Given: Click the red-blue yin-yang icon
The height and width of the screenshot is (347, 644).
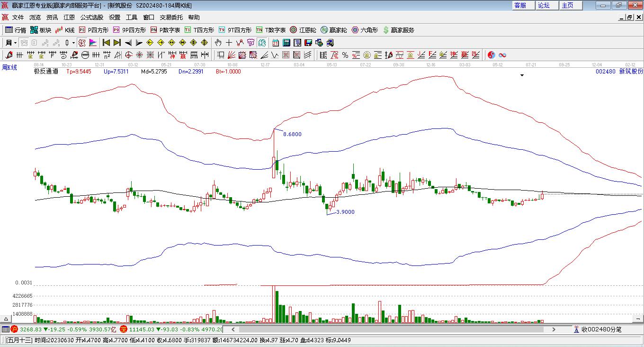Looking at the screenshot, I should tap(491, 55).
